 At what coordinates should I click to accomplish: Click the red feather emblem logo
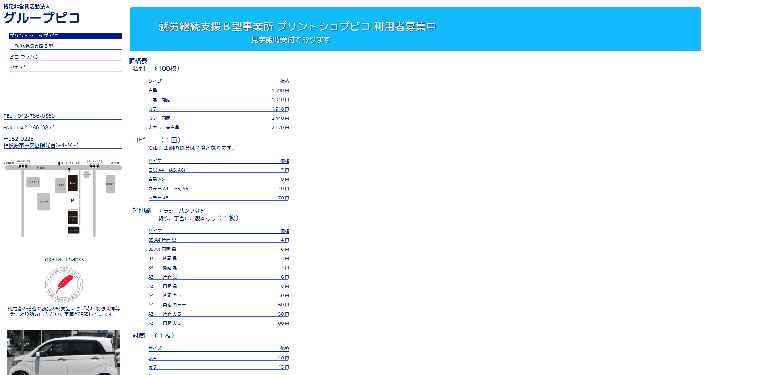(x=64, y=284)
